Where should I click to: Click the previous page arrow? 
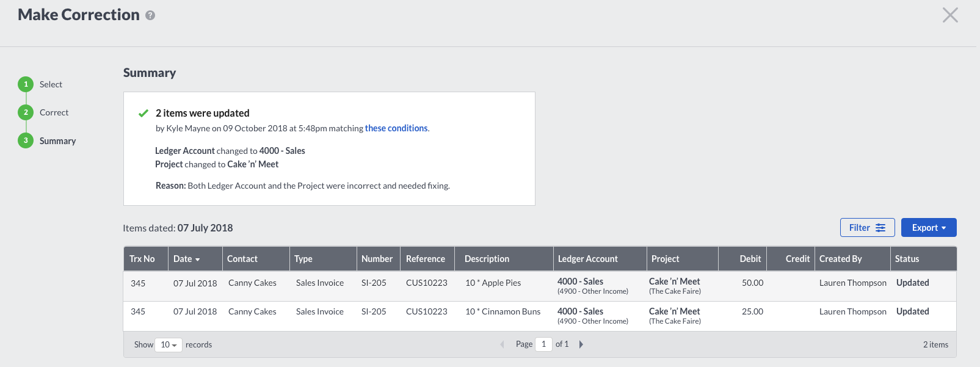pos(502,344)
